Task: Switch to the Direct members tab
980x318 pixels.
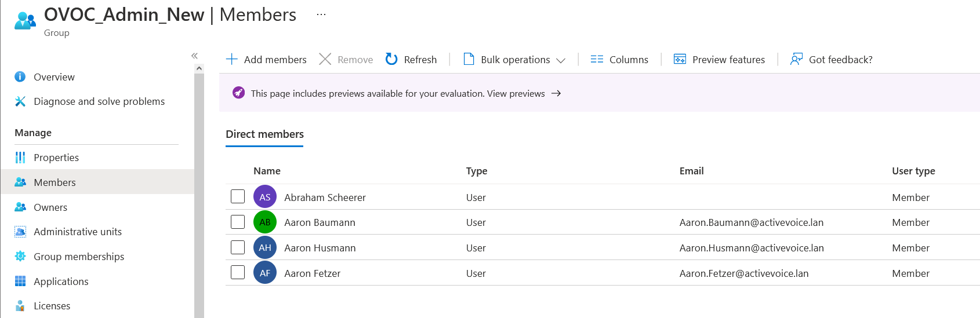Action: (264, 134)
